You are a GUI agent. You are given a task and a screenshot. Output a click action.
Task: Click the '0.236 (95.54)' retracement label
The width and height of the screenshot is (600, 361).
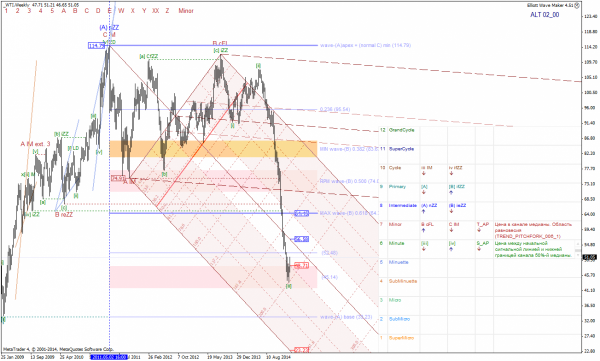click(335, 109)
